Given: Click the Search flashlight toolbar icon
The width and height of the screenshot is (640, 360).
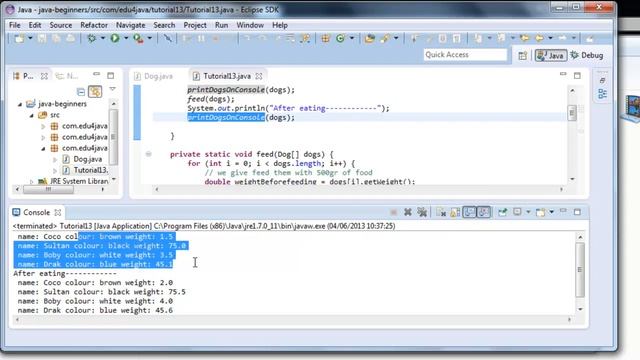Looking at the screenshot, I should (x=385, y=38).
